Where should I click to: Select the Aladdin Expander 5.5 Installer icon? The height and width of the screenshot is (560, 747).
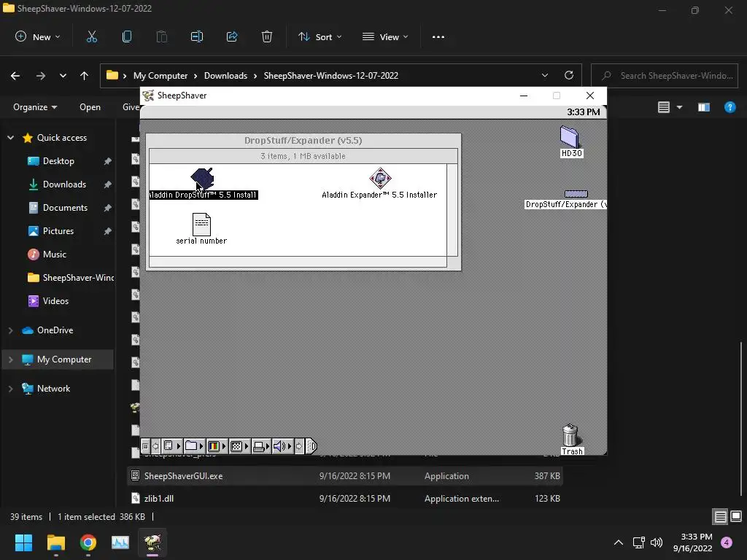click(x=380, y=178)
